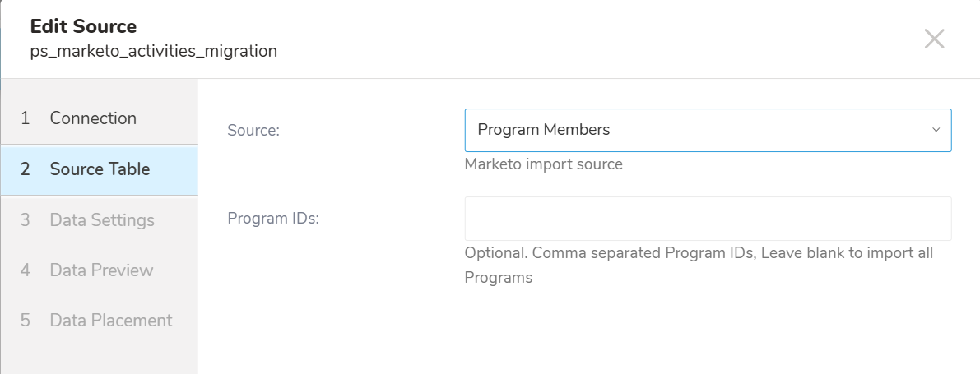Click step number 3 beside Data Settings

tap(25, 220)
